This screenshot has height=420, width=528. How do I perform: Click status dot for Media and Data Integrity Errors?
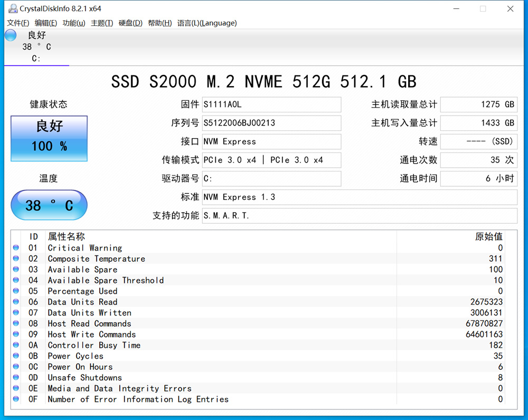coord(16,388)
